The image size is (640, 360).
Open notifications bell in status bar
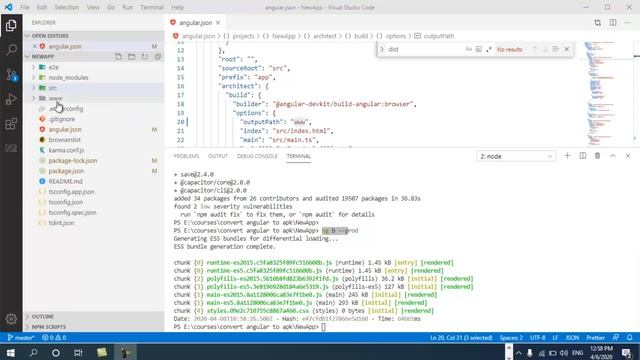pos(630,338)
